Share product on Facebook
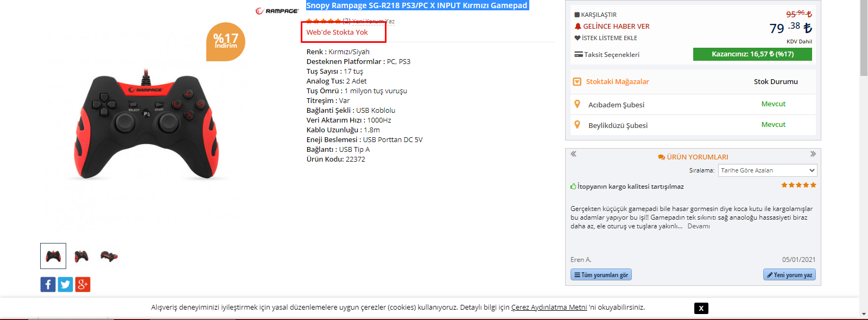The width and height of the screenshot is (868, 320). 48,284
